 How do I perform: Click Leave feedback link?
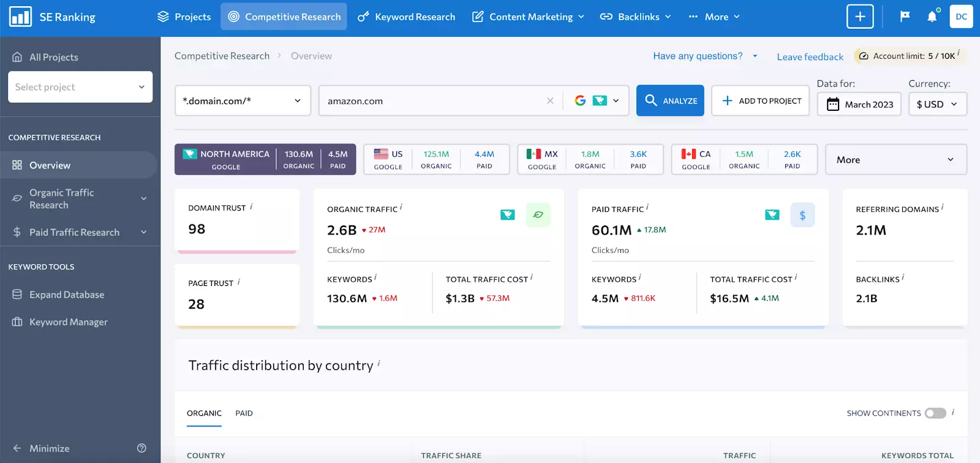click(810, 57)
